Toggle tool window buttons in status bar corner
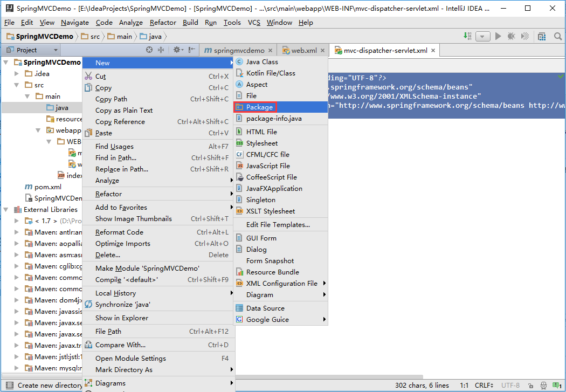 [10, 385]
